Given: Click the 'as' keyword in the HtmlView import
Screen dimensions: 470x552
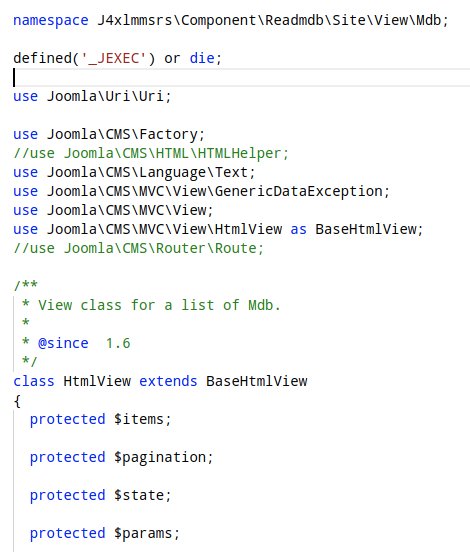Looking at the screenshot, I should [298, 230].
